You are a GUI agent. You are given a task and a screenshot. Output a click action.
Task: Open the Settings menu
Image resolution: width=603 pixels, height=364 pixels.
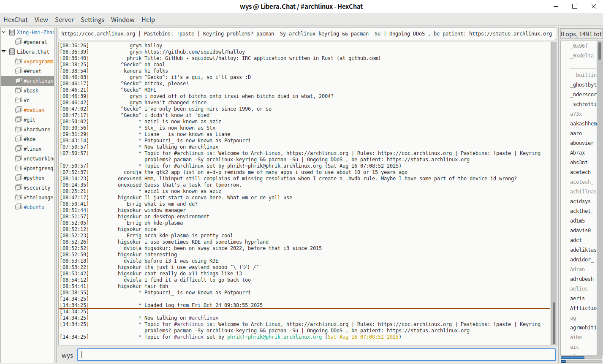92,20
